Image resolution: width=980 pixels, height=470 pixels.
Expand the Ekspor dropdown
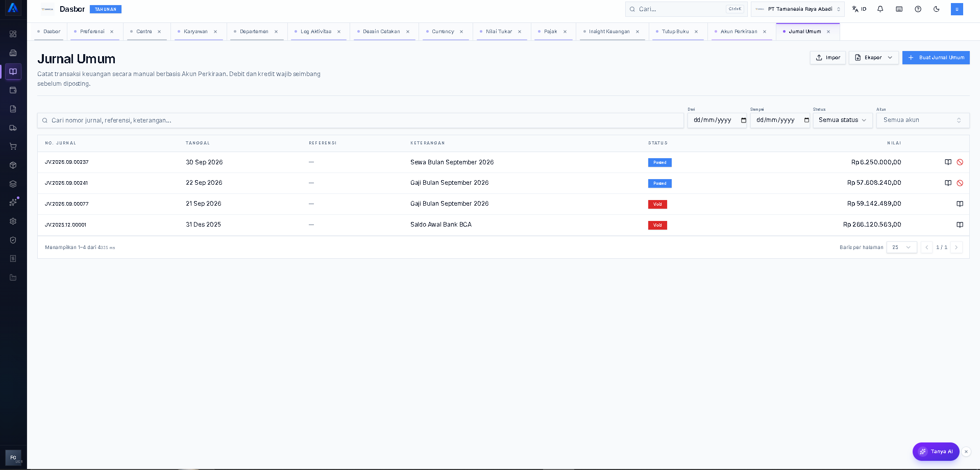pyautogui.click(x=874, y=58)
